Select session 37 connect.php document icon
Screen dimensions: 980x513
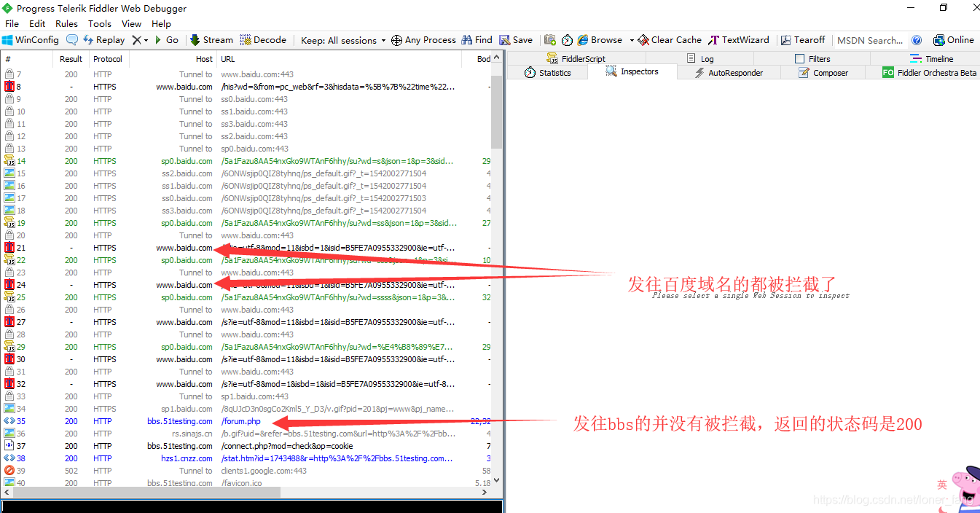tap(9, 446)
